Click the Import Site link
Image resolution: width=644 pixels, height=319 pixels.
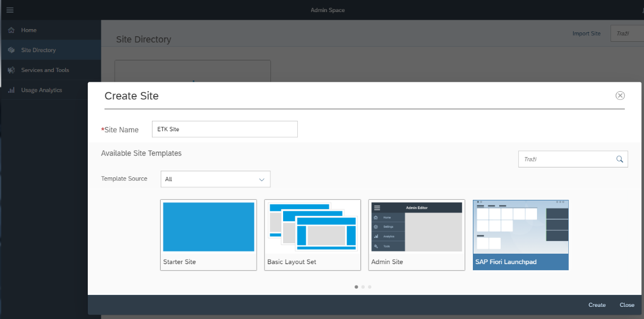coord(586,33)
